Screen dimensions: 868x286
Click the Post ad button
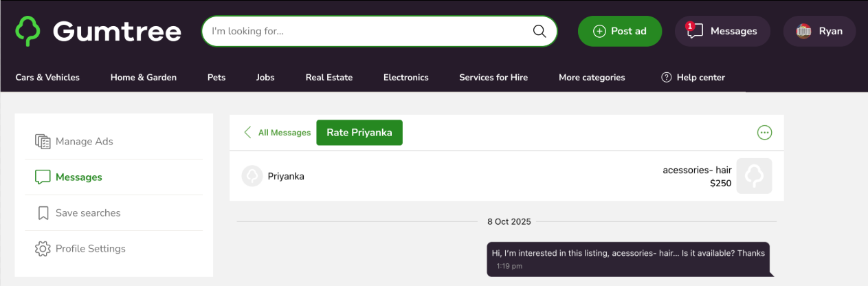click(619, 31)
